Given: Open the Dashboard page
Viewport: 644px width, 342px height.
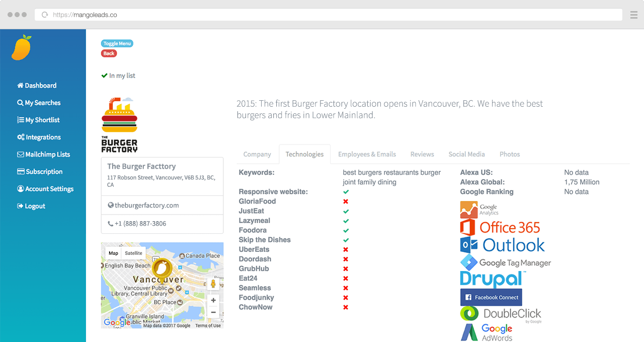Looking at the screenshot, I should tap(37, 86).
